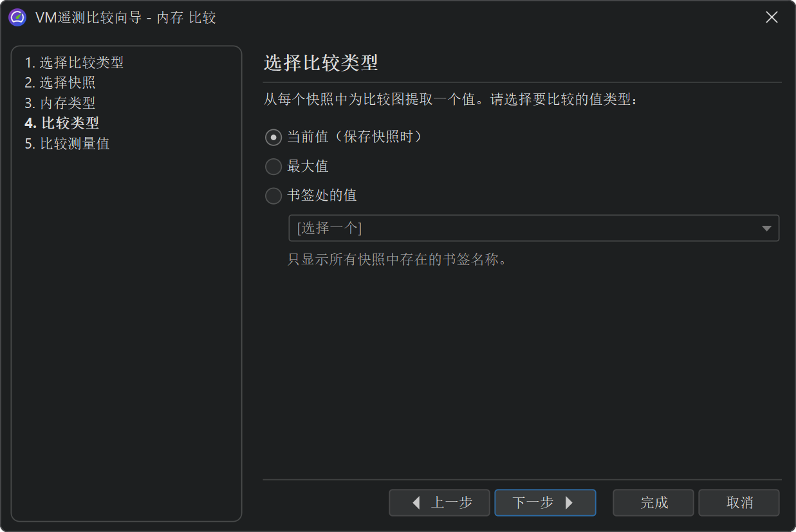Viewport: 796px width, 532px height.
Task: Open step 5. 比较测量值
Action: pos(67,143)
